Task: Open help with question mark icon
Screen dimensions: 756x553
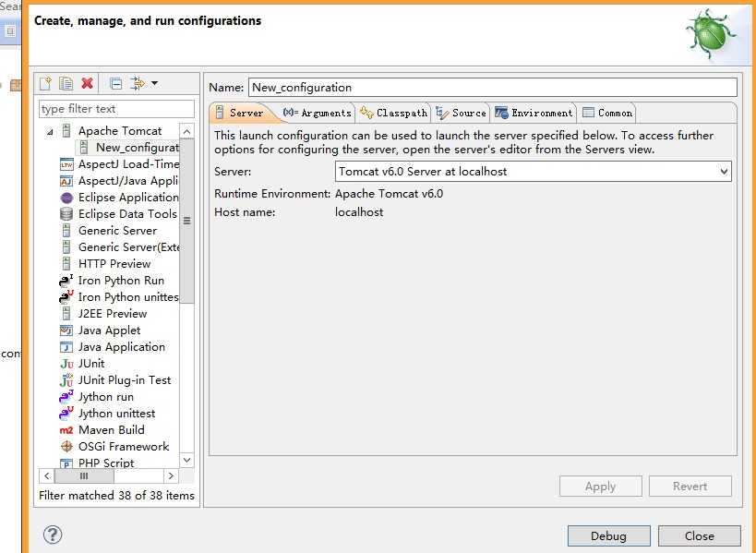Action: (x=53, y=535)
